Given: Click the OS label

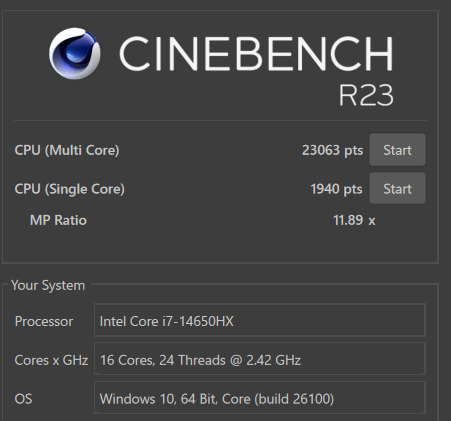Looking at the screenshot, I should (23, 399).
